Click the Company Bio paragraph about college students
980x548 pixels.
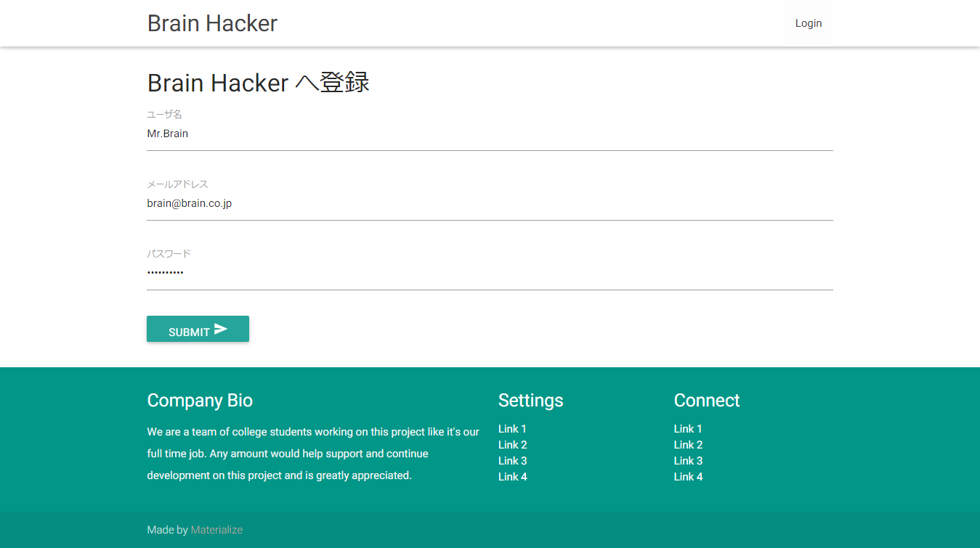click(313, 454)
